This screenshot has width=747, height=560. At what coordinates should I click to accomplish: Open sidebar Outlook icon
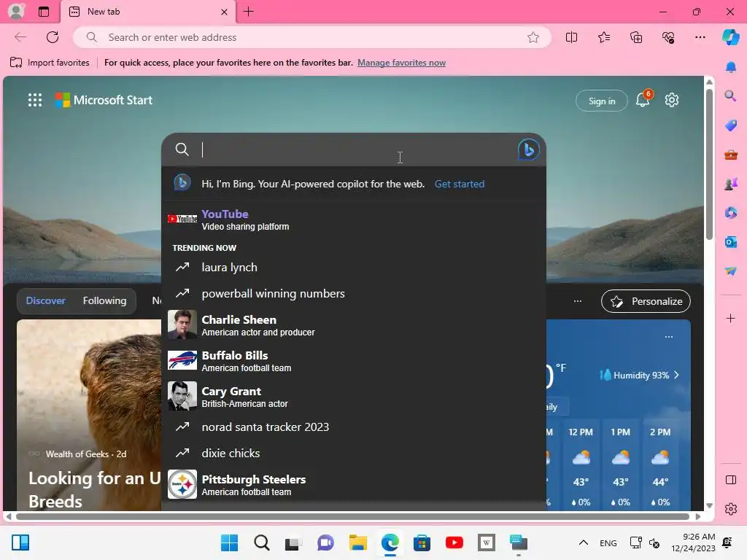point(731,242)
